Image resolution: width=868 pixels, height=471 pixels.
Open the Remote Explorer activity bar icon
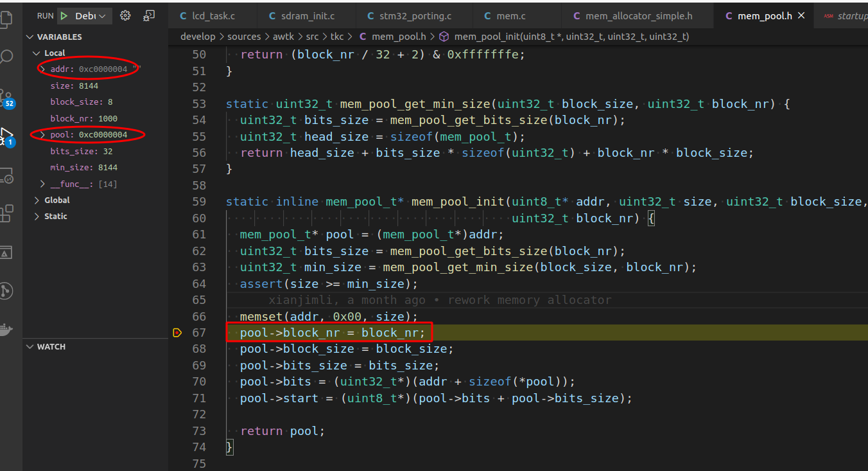[6, 175]
